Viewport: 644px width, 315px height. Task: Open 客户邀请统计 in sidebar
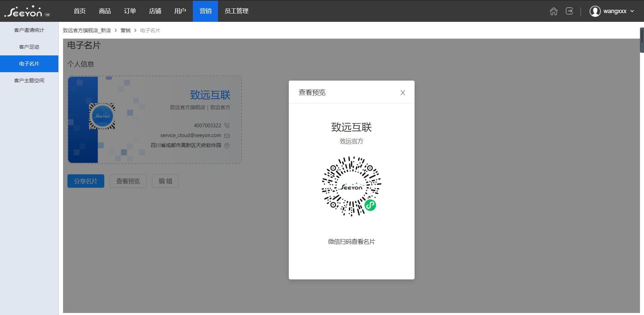(x=29, y=30)
